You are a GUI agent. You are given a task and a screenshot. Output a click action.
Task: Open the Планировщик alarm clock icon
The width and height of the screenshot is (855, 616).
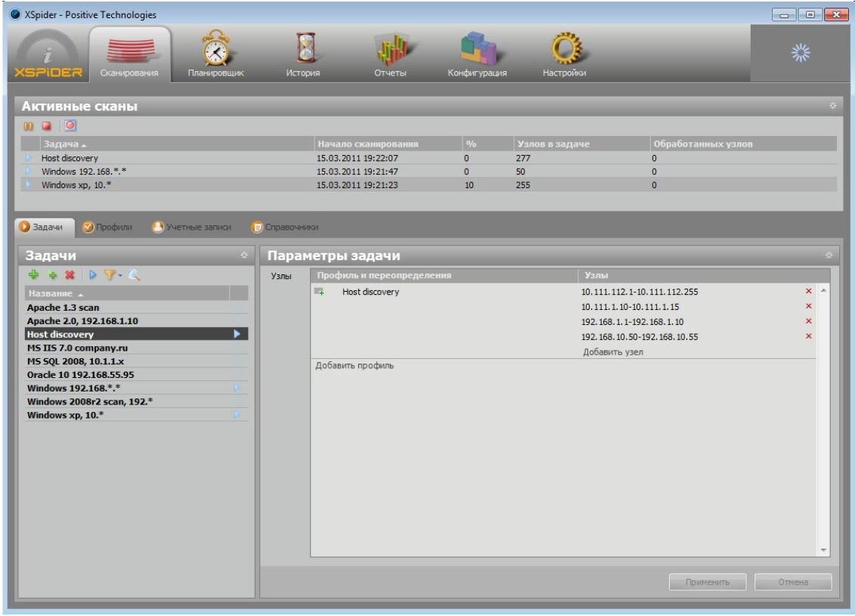click(216, 49)
